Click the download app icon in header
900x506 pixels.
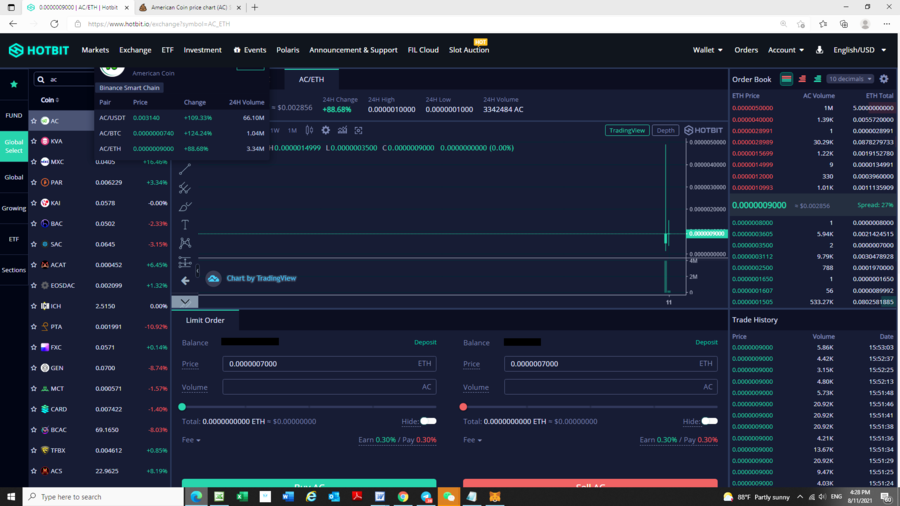click(819, 50)
